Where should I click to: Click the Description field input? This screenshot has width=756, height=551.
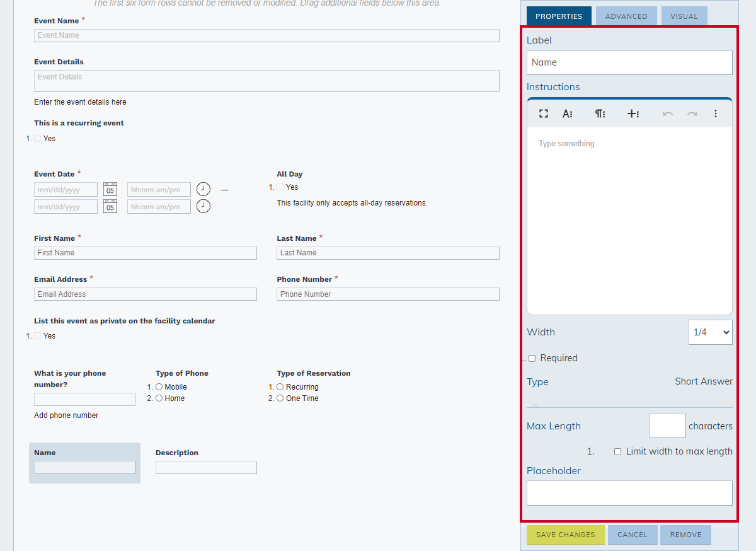(x=206, y=467)
